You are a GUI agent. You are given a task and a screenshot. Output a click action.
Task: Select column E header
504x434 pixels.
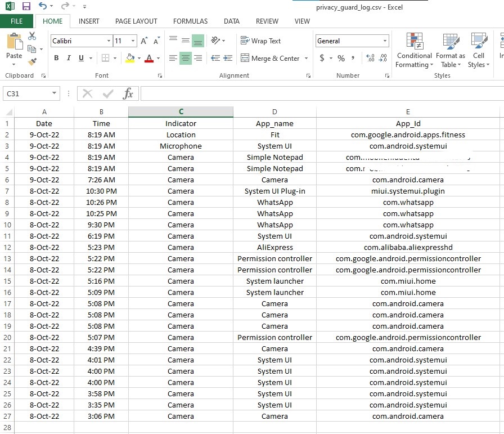(408, 111)
